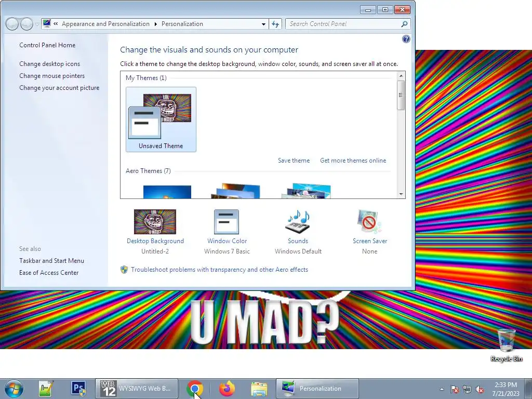The width and height of the screenshot is (532, 399).
Task: Click the double chevron in address bar
Action: (x=56, y=24)
